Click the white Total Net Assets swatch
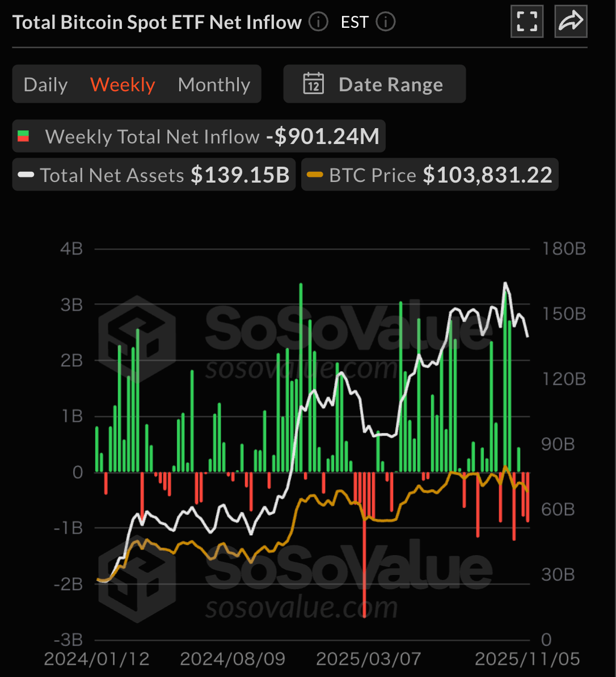The width and height of the screenshot is (616, 677). pos(26,175)
